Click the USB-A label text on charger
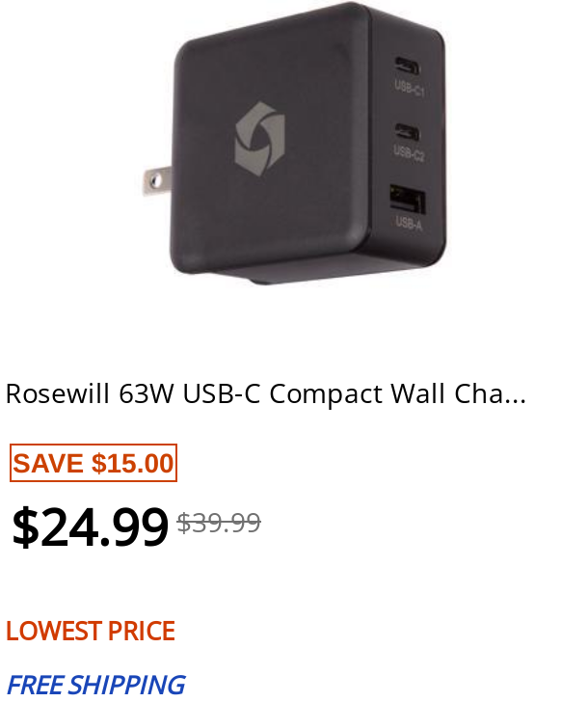588x702 pixels. coord(409,223)
